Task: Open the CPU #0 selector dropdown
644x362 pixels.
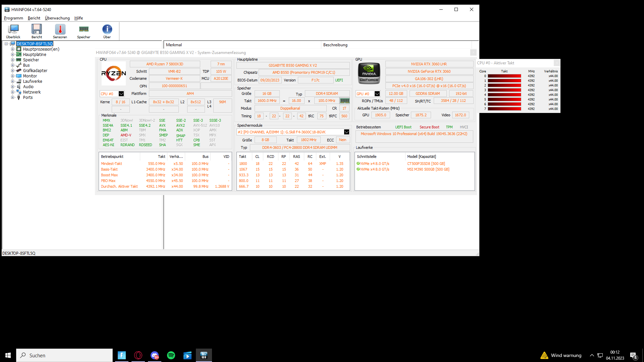Action: point(121,94)
